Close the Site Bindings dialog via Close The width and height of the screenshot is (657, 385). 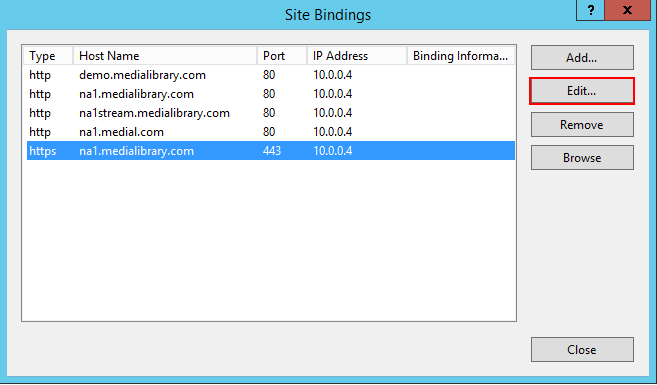[x=582, y=349]
